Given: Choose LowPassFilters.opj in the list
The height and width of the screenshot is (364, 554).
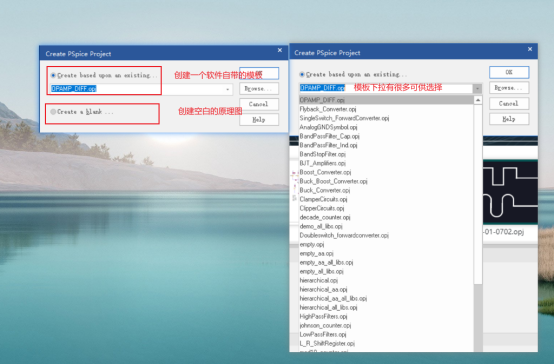Looking at the screenshot, I should [386, 334].
